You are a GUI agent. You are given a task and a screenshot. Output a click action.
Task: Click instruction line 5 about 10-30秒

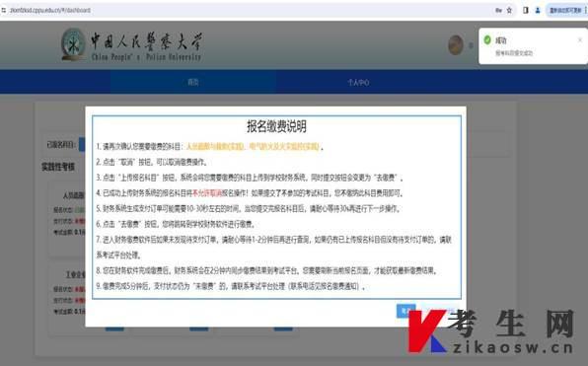click(x=249, y=208)
